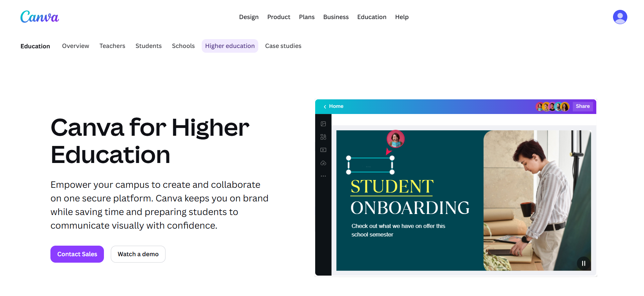
Task: Click the back chevron beside Home
Action: click(x=325, y=106)
